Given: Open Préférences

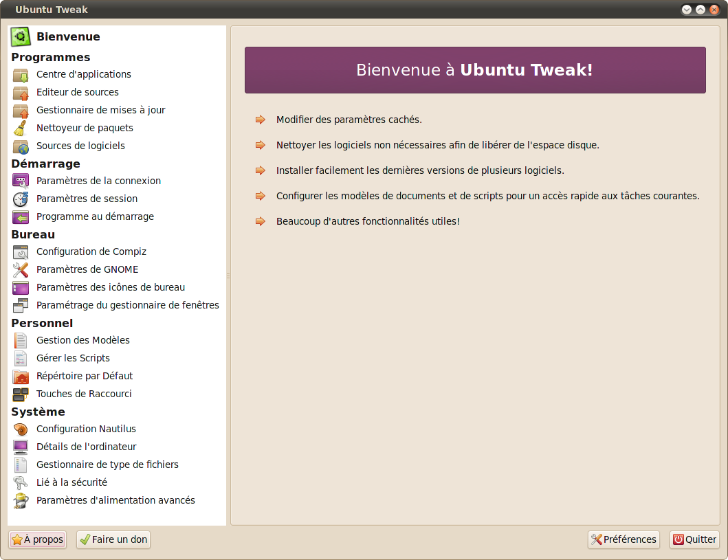Looking at the screenshot, I should click(x=624, y=539).
